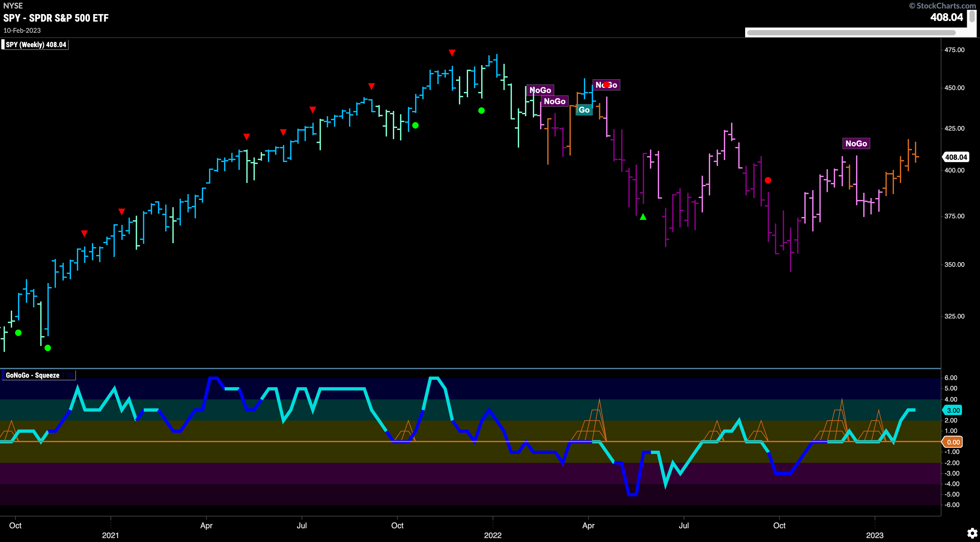Click the 2021 year label on the time axis
Image resolution: width=980 pixels, height=542 pixels.
click(x=110, y=535)
